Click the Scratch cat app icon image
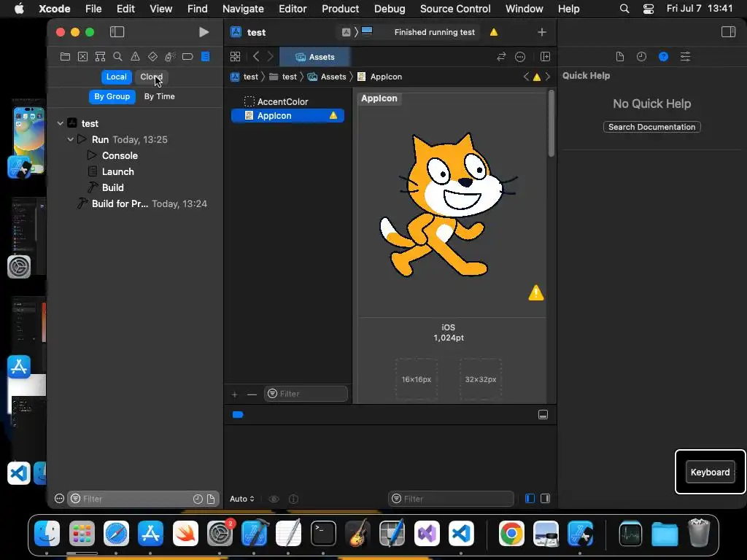747x560 pixels. tap(448, 205)
